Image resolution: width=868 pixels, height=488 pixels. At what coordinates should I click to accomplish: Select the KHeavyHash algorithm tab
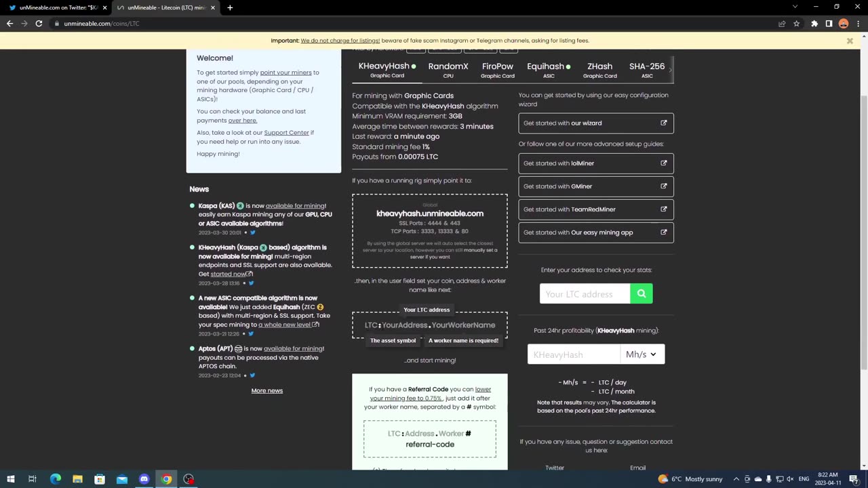[x=387, y=69]
